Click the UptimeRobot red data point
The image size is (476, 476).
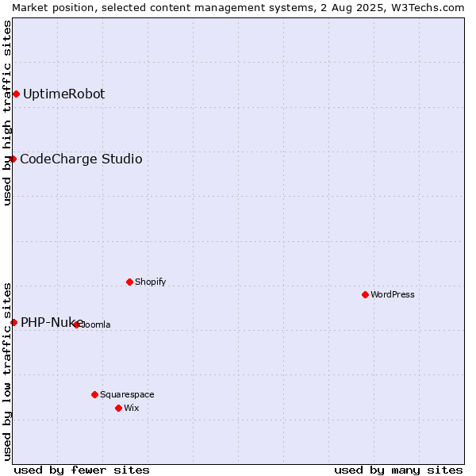point(17,94)
